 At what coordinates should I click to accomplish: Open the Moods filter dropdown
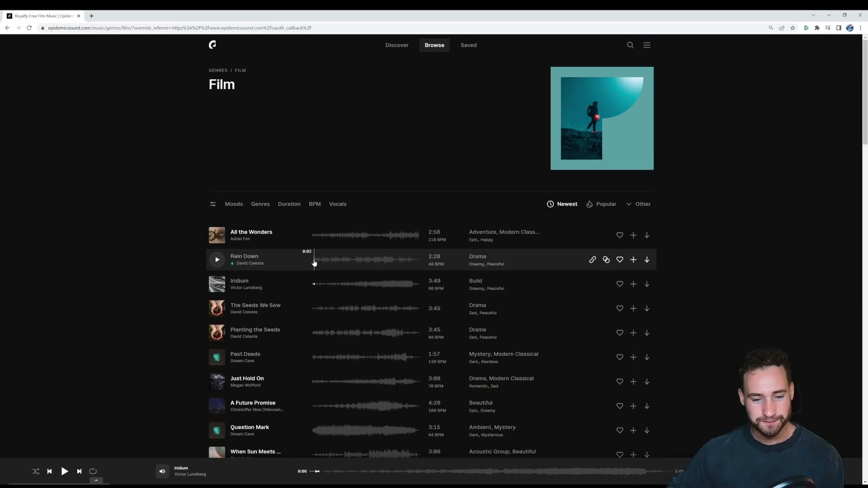pyautogui.click(x=234, y=204)
